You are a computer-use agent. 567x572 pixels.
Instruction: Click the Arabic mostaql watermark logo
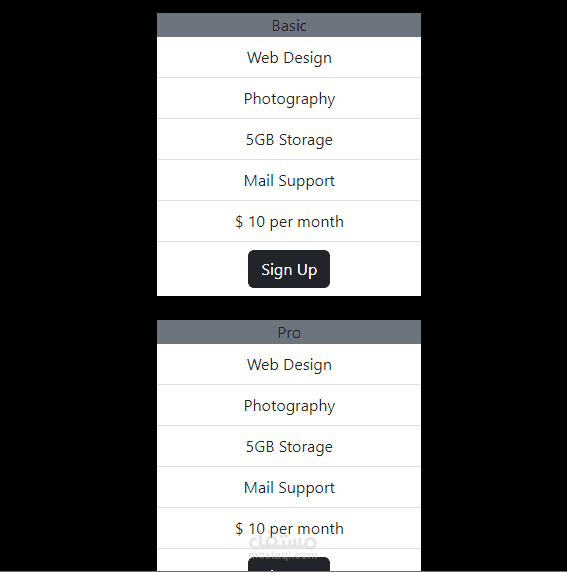[283, 541]
